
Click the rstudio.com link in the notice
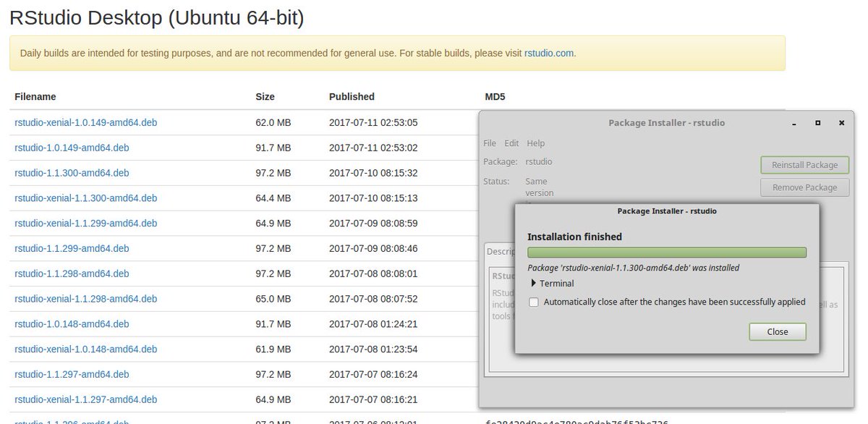click(550, 53)
